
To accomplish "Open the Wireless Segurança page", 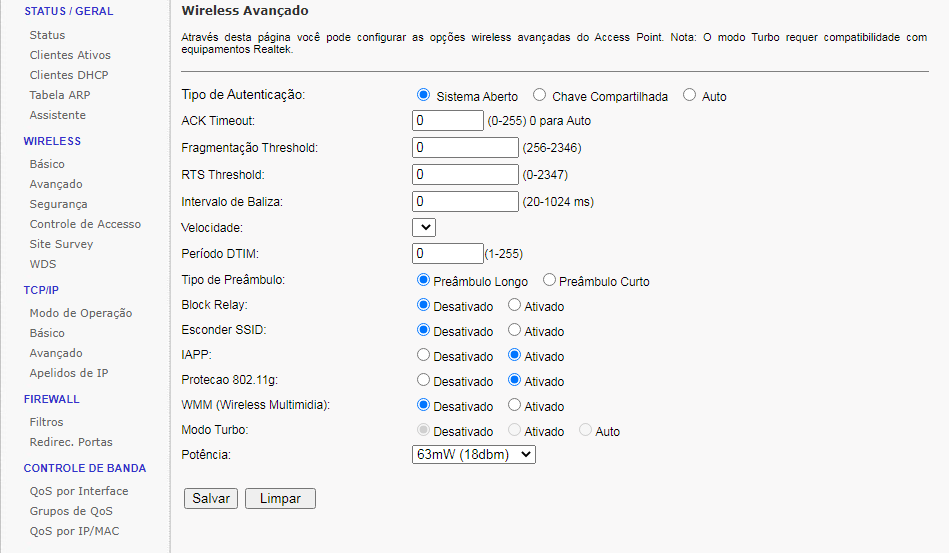I will click(x=58, y=204).
